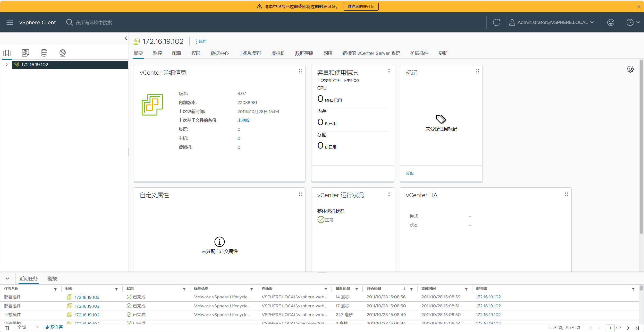The width and height of the screenshot is (644, 332).
Task: Click the refresh icon in the header
Action: coord(496,22)
